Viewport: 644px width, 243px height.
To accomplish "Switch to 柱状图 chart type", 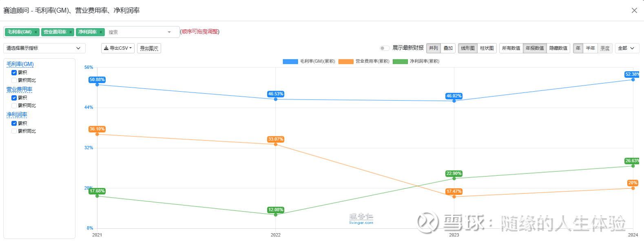I will pyautogui.click(x=487, y=48).
